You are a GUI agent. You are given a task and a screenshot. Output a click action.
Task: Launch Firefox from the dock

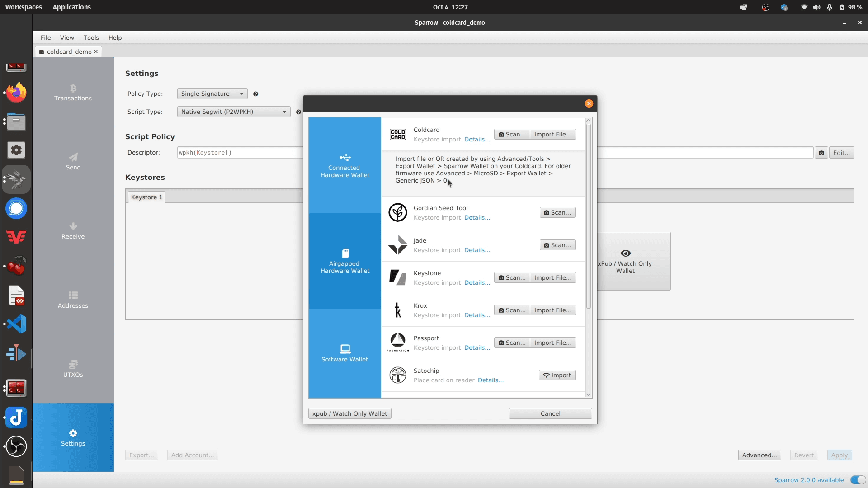pyautogui.click(x=16, y=92)
